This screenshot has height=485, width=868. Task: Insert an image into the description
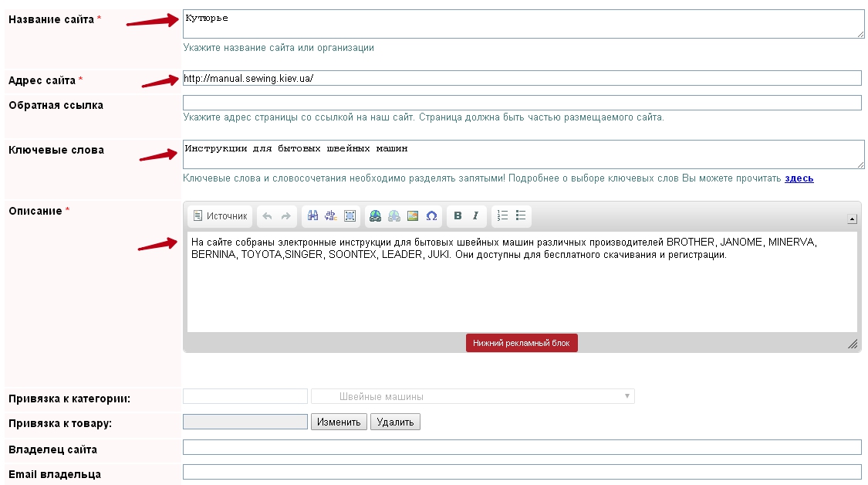pyautogui.click(x=413, y=216)
